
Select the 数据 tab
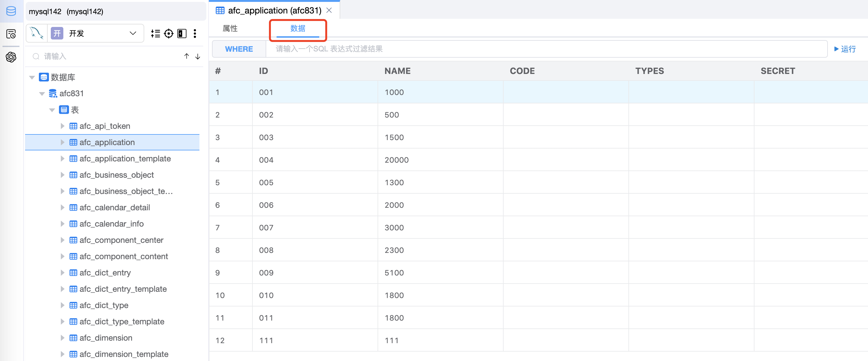pos(298,28)
